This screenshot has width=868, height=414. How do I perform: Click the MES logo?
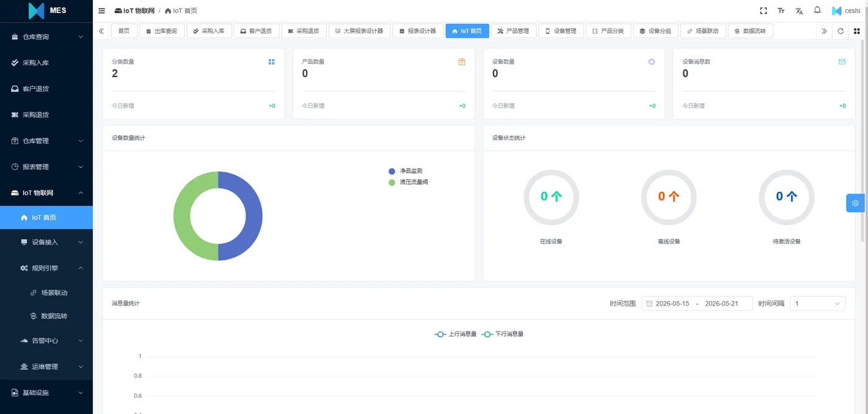(x=47, y=11)
